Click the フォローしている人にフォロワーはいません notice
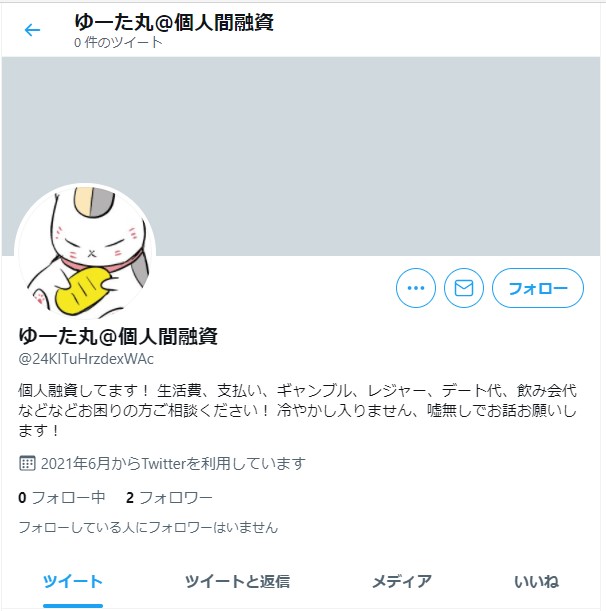Screen dimensions: 606x611 click(x=148, y=528)
